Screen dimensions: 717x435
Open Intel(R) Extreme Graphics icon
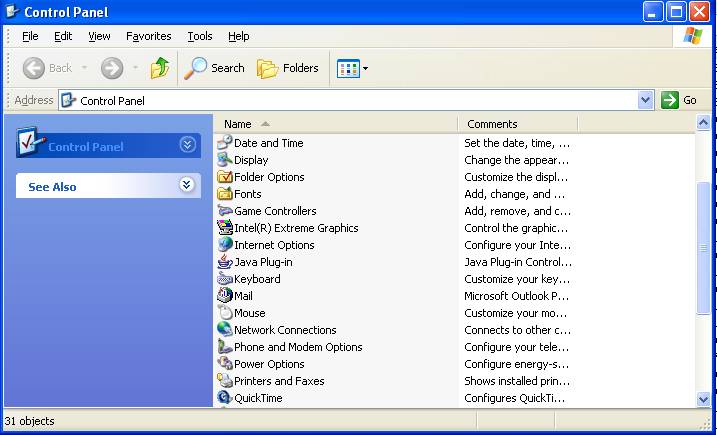coord(225,227)
